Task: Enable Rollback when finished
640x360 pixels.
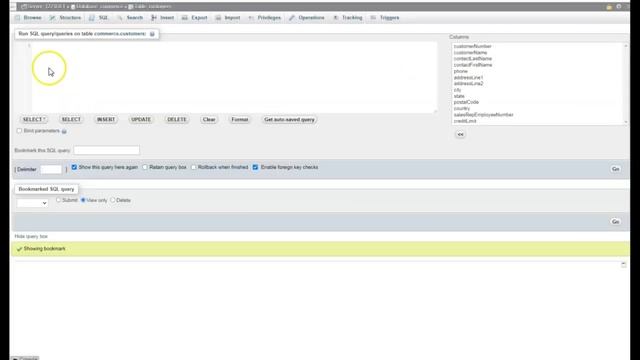Action: (x=193, y=167)
